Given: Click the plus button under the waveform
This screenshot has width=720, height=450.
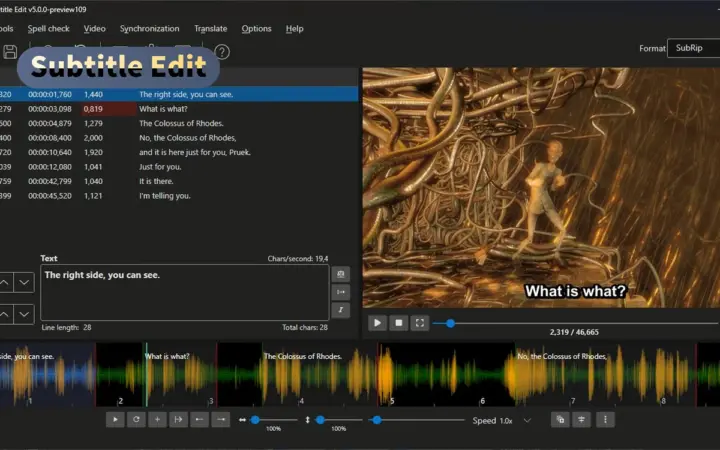Looking at the screenshot, I should click(158, 419).
